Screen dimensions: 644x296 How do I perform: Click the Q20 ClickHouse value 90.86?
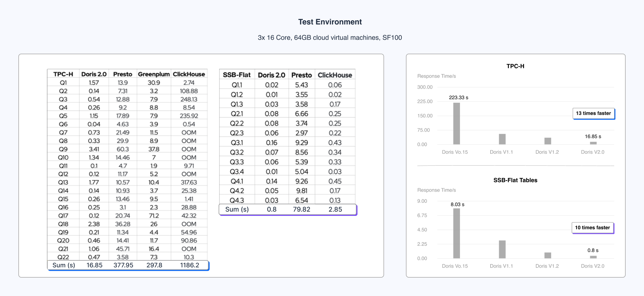(x=189, y=241)
